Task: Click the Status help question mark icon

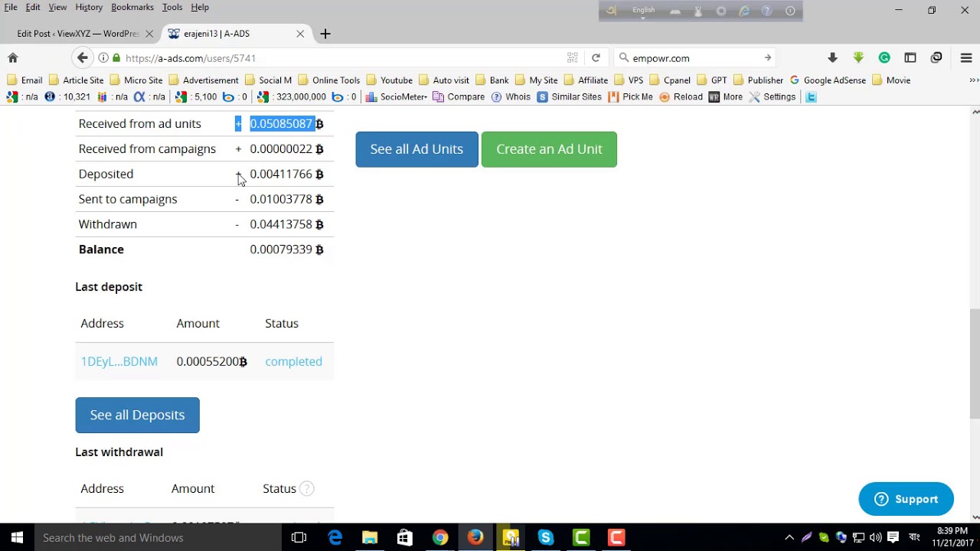Action: click(306, 488)
